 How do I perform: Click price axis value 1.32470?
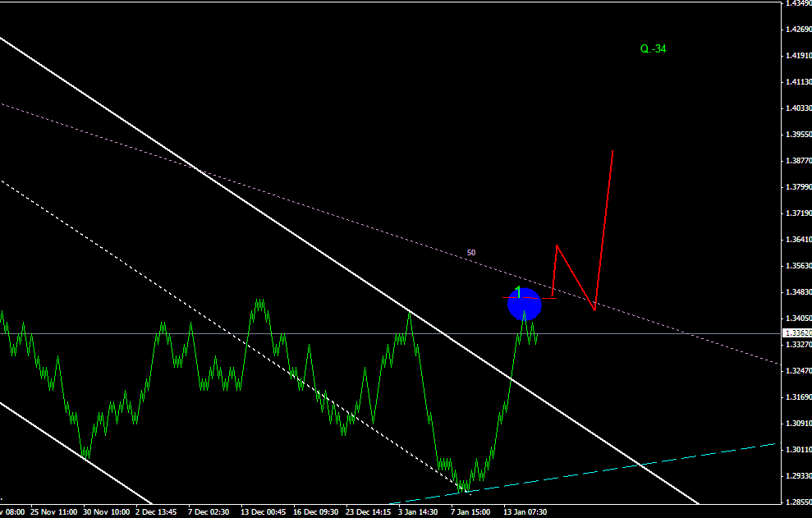pos(798,371)
